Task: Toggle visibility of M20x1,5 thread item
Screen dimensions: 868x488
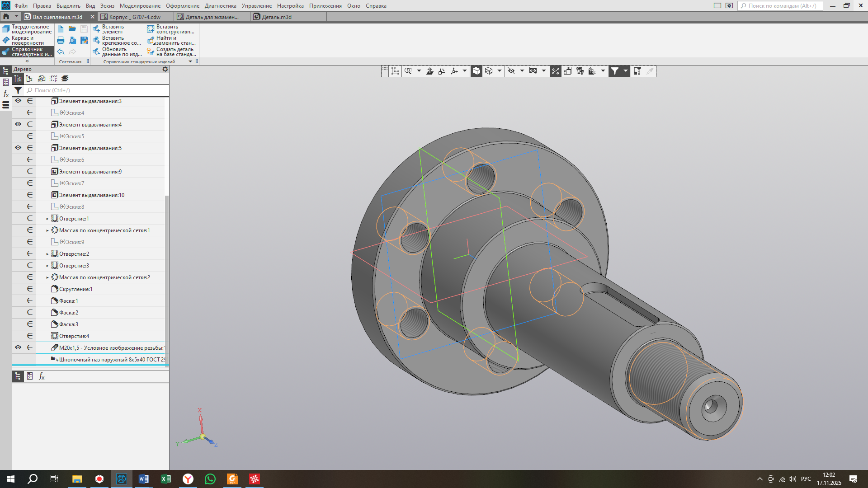Action: coord(18,347)
